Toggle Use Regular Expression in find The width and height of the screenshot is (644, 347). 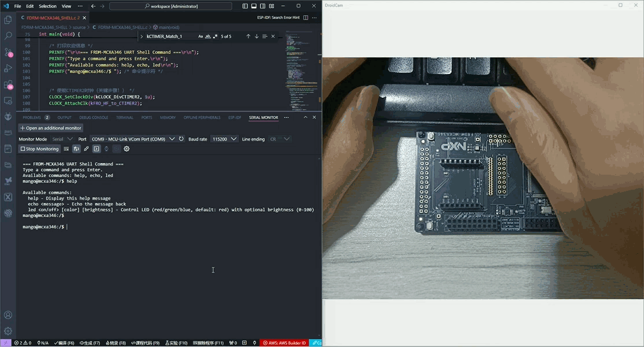pos(215,36)
